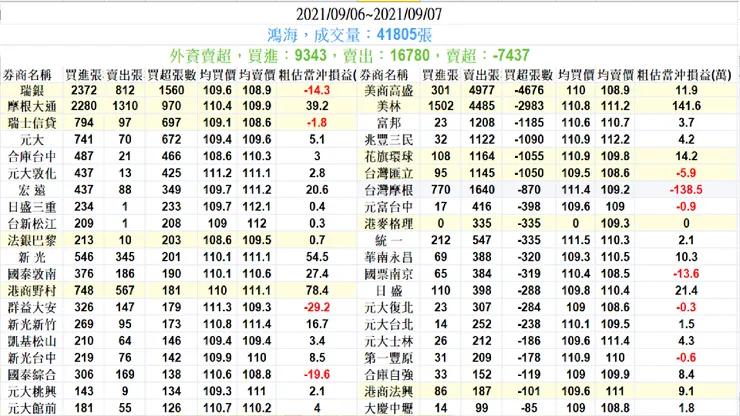Click the right 券商名稱 column header
Viewport: 740px width, 416px height.
[x=384, y=75]
